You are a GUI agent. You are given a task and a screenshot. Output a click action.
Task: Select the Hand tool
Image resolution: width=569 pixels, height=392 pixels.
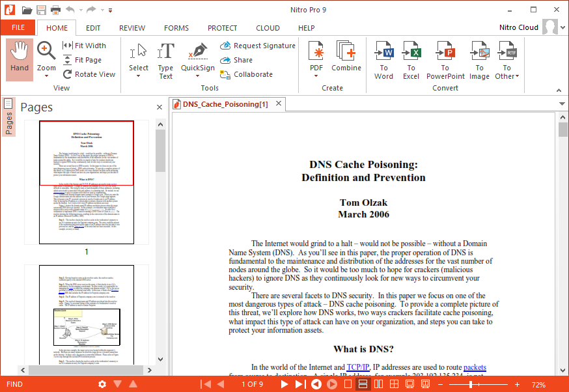[x=19, y=59]
